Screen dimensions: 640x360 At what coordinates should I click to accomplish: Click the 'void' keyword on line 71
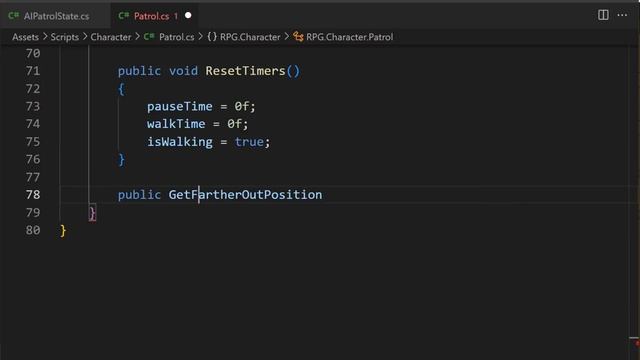point(183,71)
